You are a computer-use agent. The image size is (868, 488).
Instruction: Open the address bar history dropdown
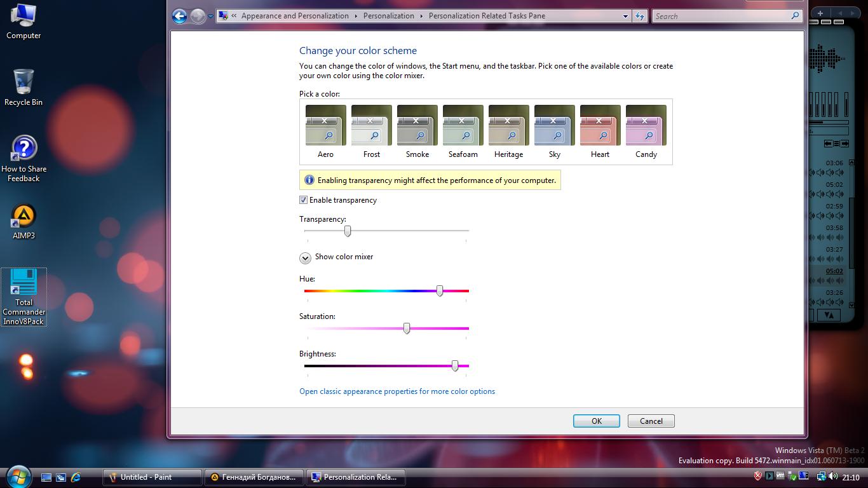point(625,16)
